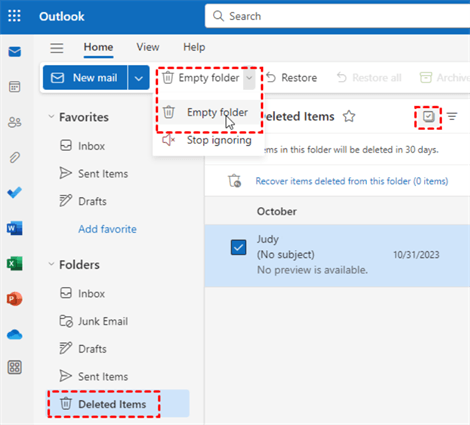Collapse the Folders section

click(x=51, y=264)
